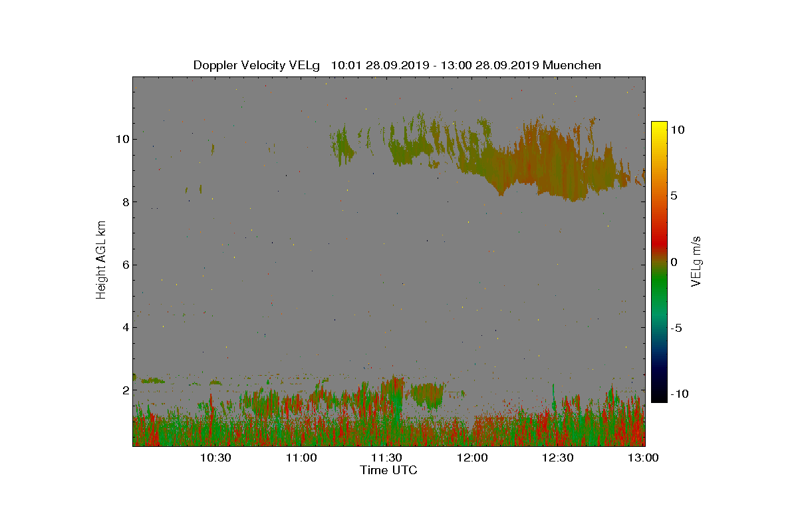
Task: Click the 12:00 time tick label
Action: tap(473, 458)
